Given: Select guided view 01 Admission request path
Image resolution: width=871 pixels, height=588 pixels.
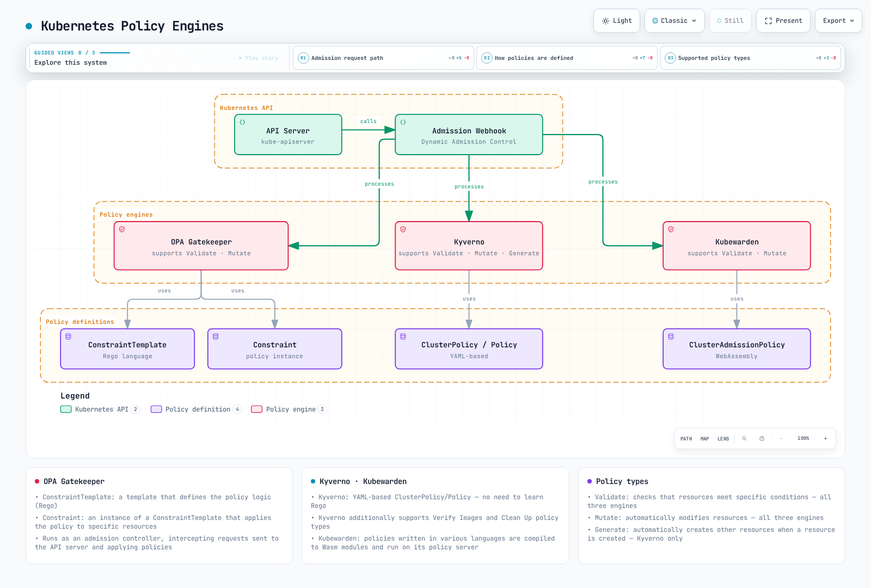Looking at the screenshot, I should click(383, 58).
